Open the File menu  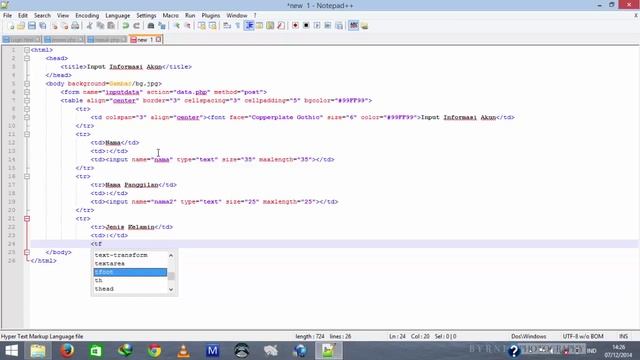tap(7, 16)
